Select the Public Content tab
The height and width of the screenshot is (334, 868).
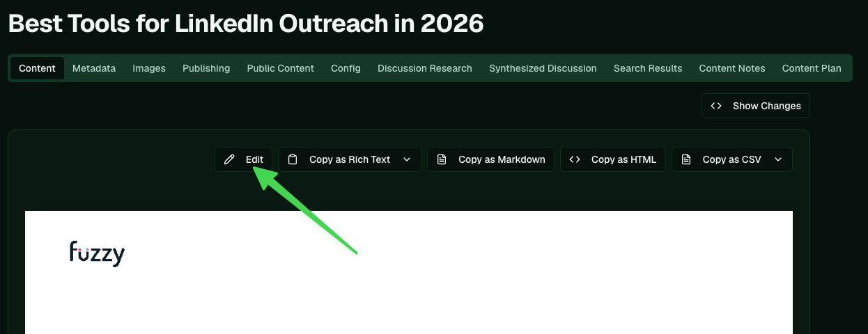280,68
